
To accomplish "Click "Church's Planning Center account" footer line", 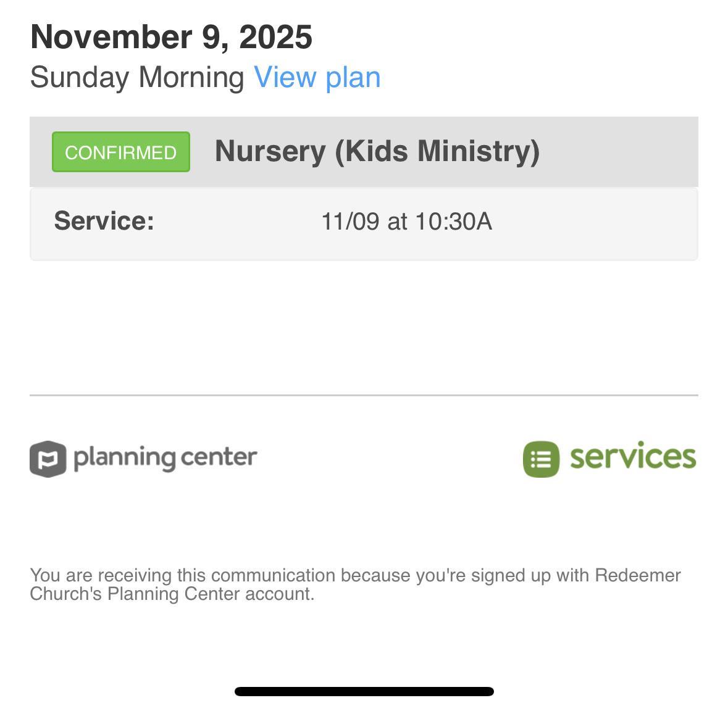I will pos(172,594).
